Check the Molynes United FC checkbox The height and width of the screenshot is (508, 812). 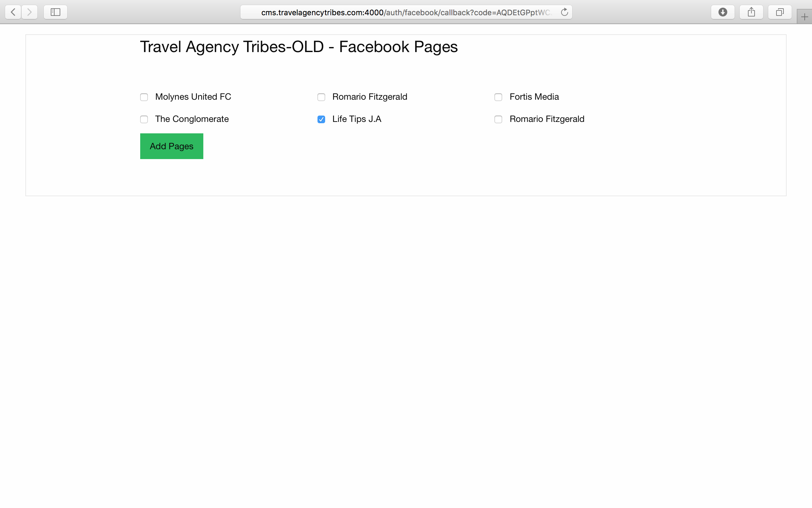tap(144, 97)
